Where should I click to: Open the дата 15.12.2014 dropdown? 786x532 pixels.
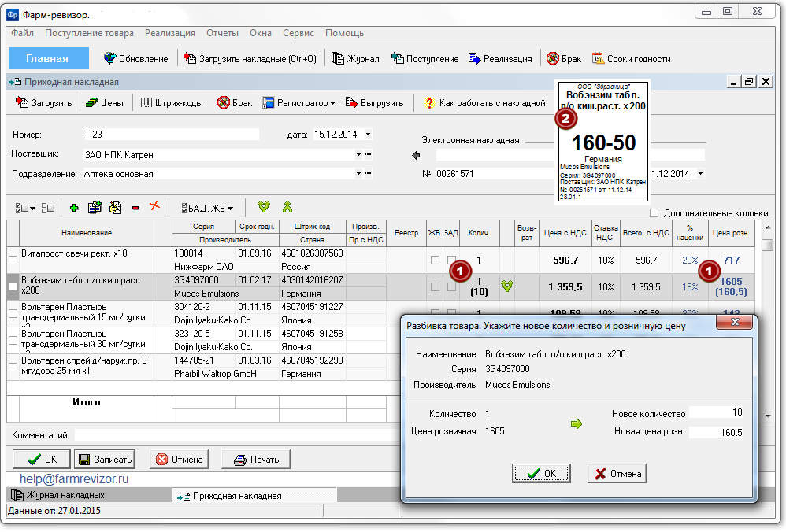[369, 135]
